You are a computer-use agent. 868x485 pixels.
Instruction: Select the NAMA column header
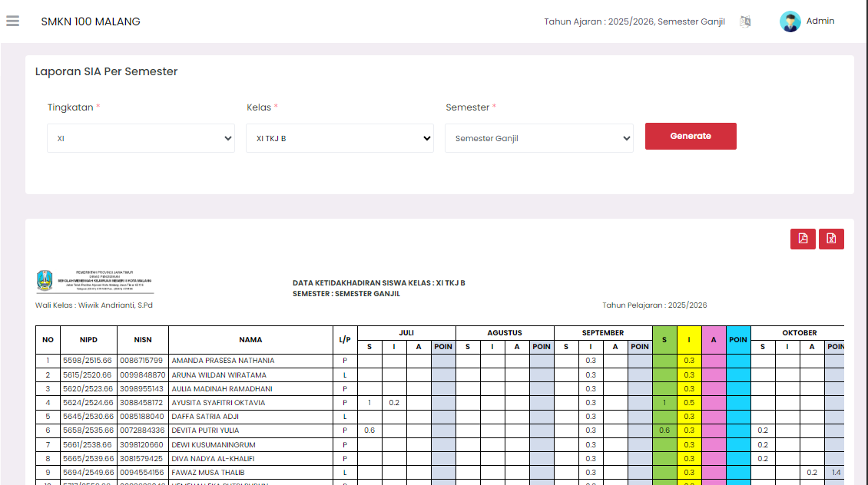click(x=250, y=340)
